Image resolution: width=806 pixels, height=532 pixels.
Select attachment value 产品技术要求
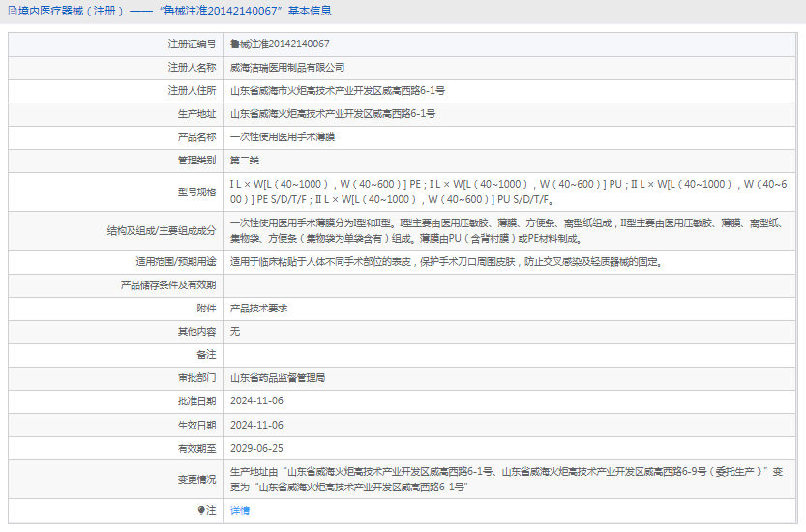click(258, 309)
